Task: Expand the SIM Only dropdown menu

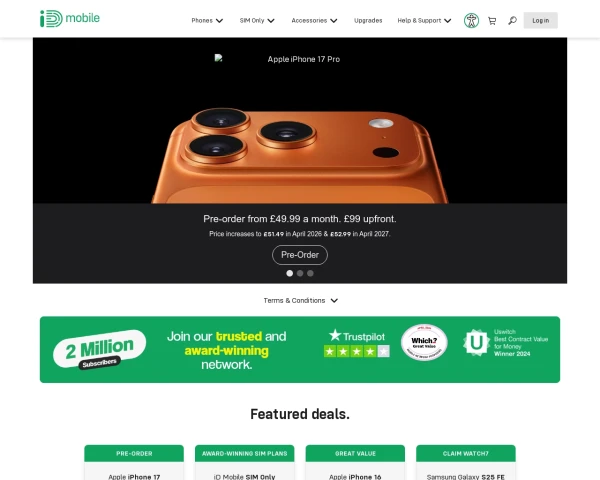Action: 257,21
